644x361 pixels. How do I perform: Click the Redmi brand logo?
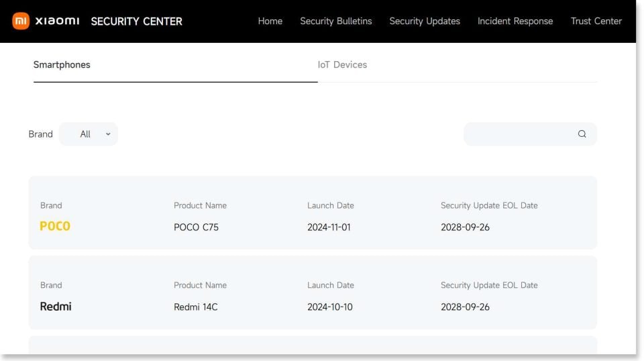click(x=56, y=307)
